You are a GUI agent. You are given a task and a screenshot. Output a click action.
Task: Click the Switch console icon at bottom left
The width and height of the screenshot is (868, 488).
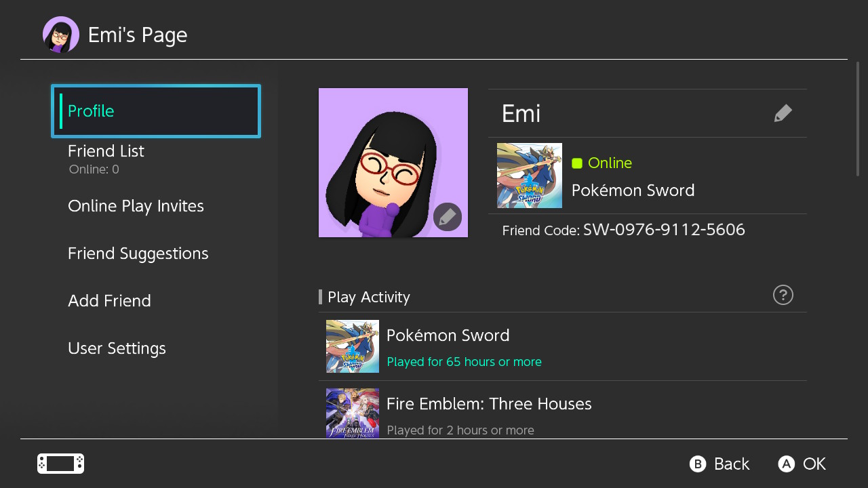[60, 464]
